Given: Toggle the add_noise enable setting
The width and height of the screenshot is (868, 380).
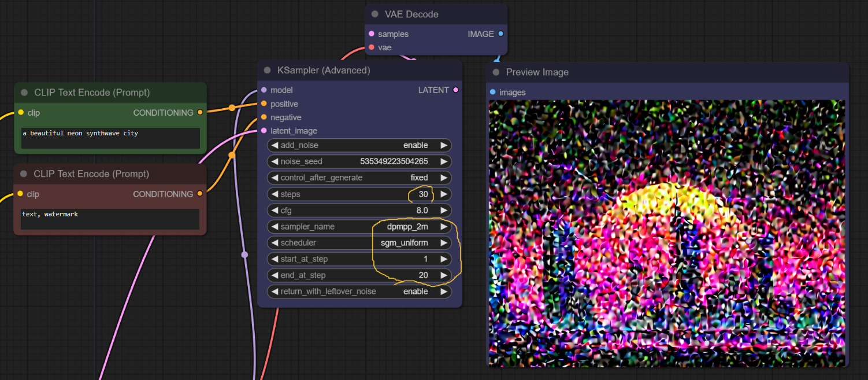Looking at the screenshot, I should pos(359,146).
